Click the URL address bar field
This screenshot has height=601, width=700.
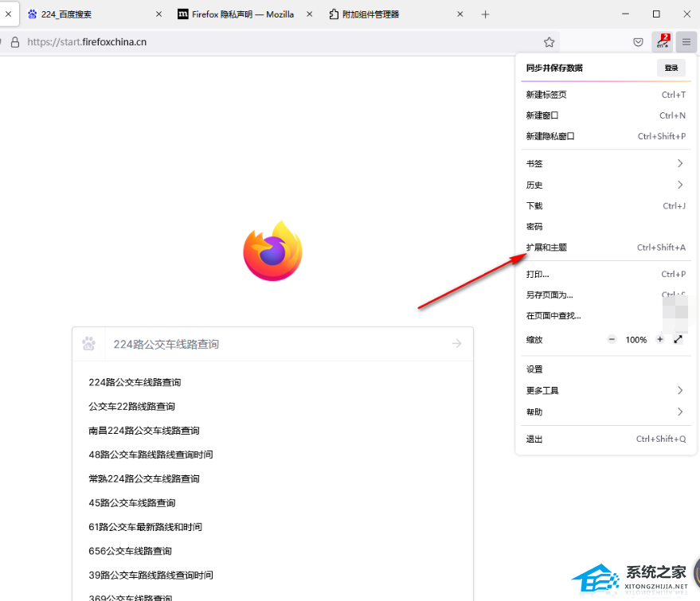(281, 42)
